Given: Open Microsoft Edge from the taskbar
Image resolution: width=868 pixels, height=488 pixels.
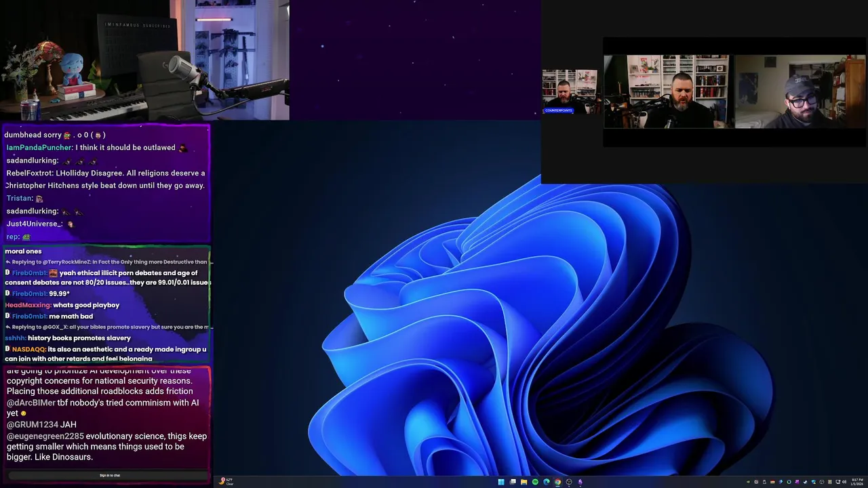Looking at the screenshot, I should tap(547, 482).
